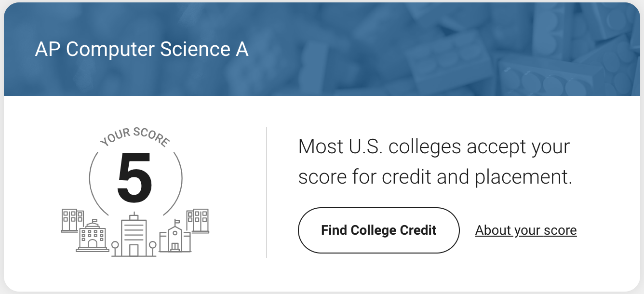Click the "score for credit and placement." line
This screenshot has width=644, height=294.
[x=435, y=177]
